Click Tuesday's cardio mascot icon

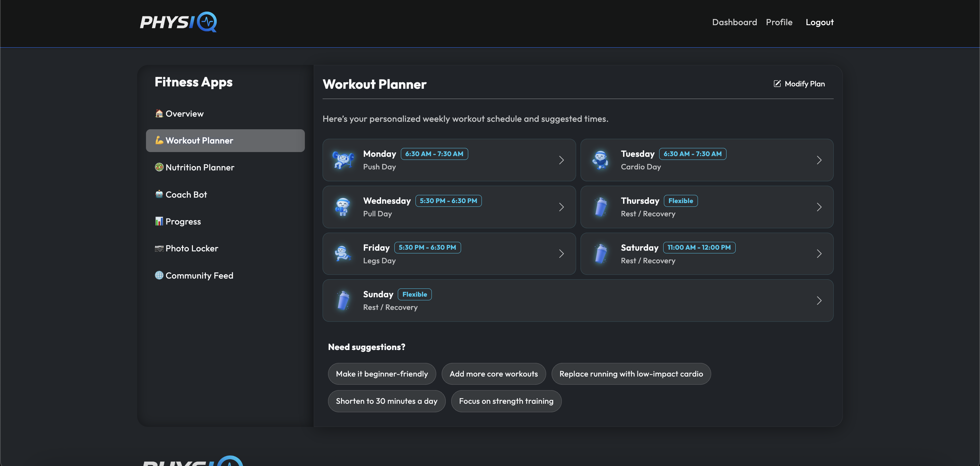(601, 160)
